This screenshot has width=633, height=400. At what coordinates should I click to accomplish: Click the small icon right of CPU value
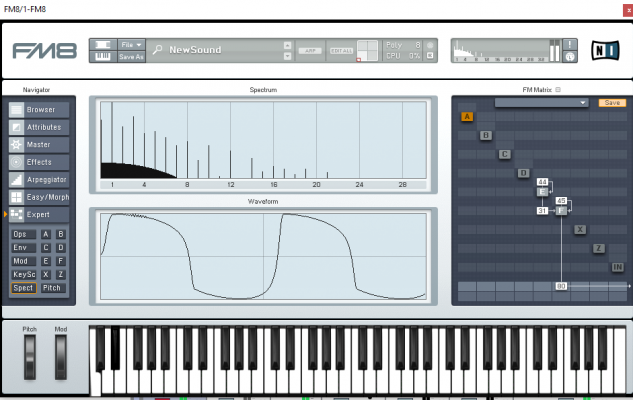(430, 55)
